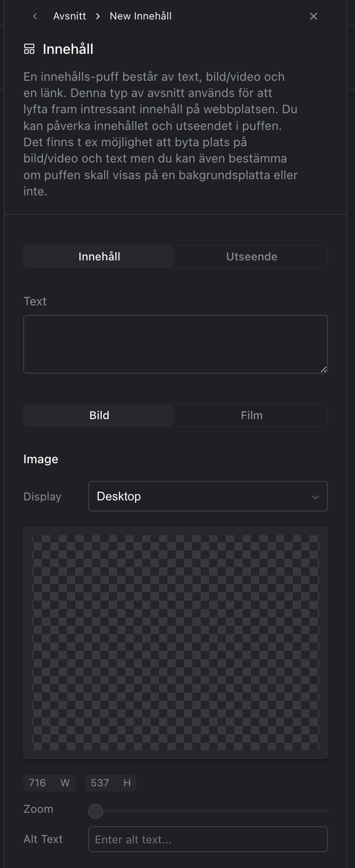Click the breadcrumb separator chevron after Avsnitt
The height and width of the screenshot is (868, 355).
coord(98,16)
